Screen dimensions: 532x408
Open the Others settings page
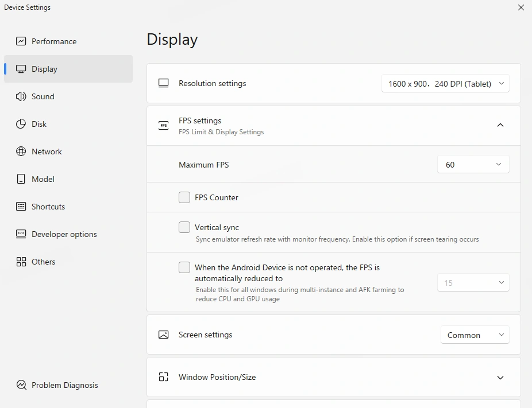pyautogui.click(x=68, y=262)
